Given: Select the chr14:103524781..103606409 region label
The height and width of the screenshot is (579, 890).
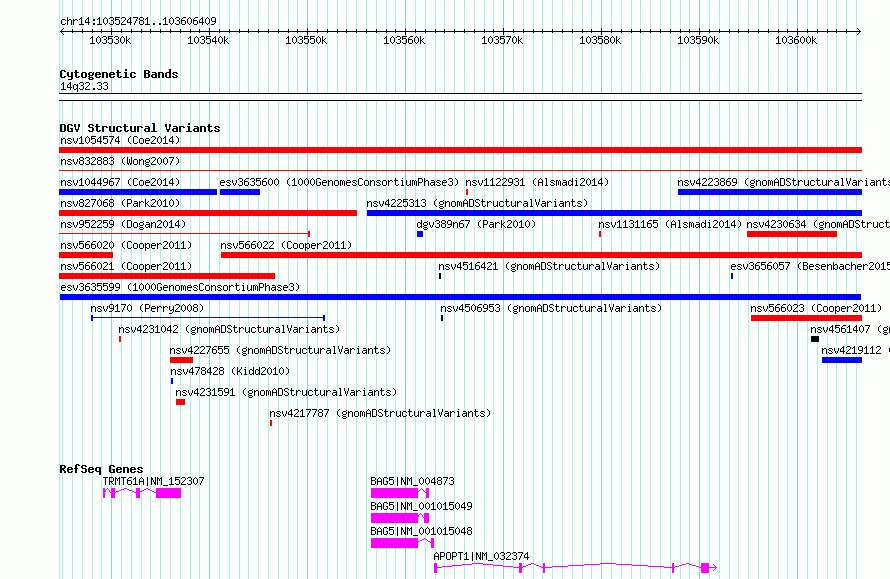Looking at the screenshot, I should 138,21.
